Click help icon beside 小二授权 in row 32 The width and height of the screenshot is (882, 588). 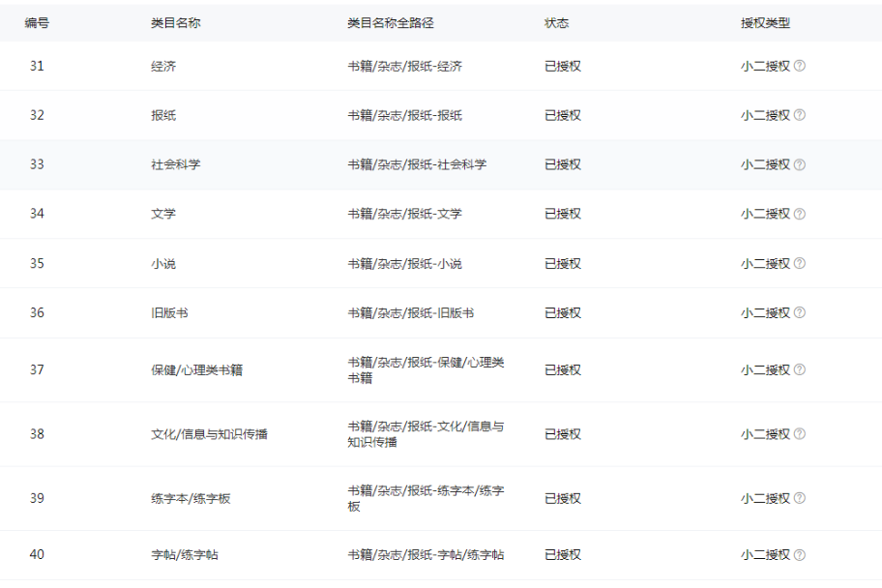799,115
